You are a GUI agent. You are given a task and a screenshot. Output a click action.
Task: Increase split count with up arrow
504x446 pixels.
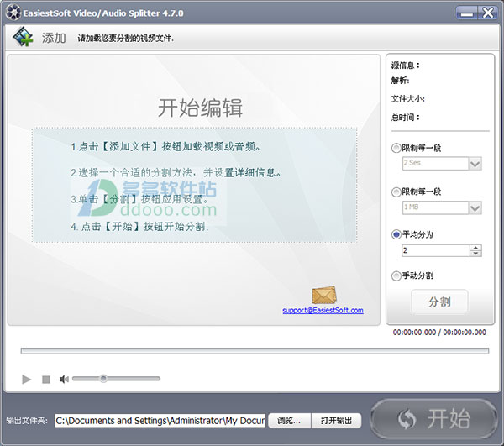point(475,248)
